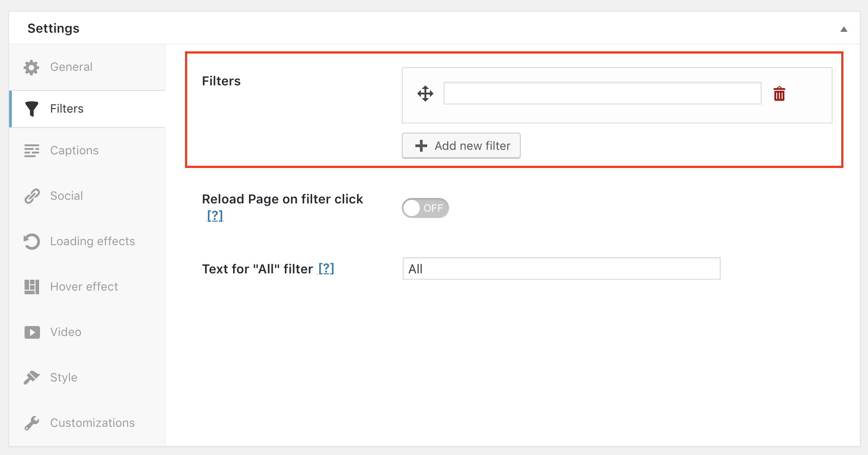Click the Hover effect grid icon

pos(32,287)
